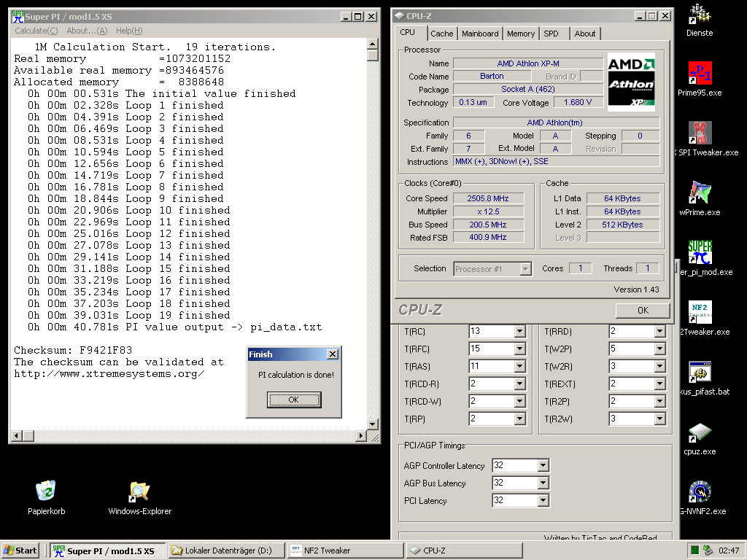Confirm the Finish dialog with OK
The width and height of the screenshot is (747, 560).
click(x=293, y=400)
